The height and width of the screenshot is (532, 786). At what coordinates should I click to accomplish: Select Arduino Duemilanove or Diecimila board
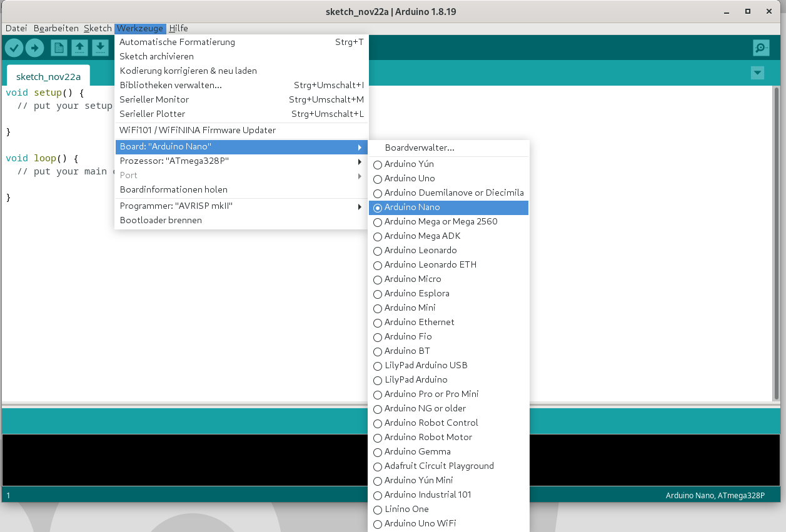click(449, 193)
